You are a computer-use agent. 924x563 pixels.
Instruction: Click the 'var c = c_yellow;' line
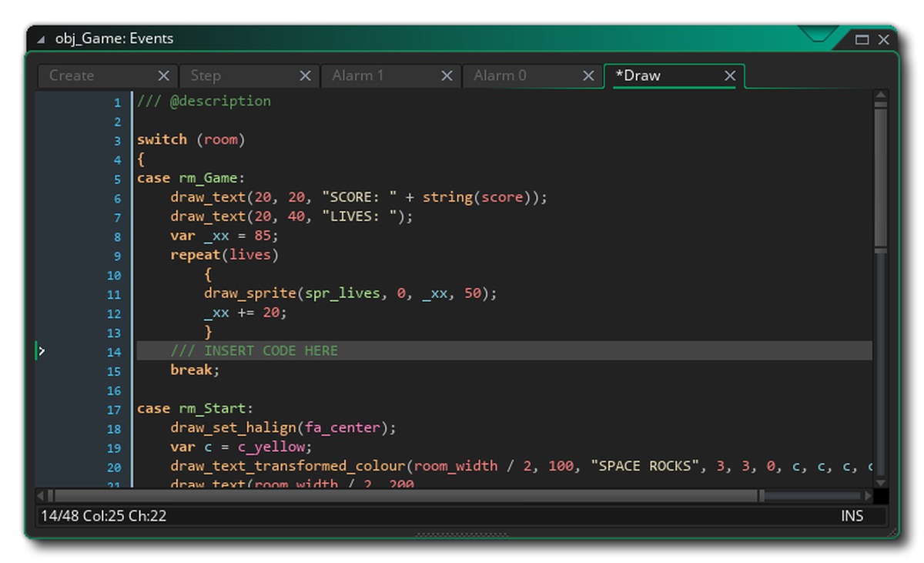click(x=241, y=447)
